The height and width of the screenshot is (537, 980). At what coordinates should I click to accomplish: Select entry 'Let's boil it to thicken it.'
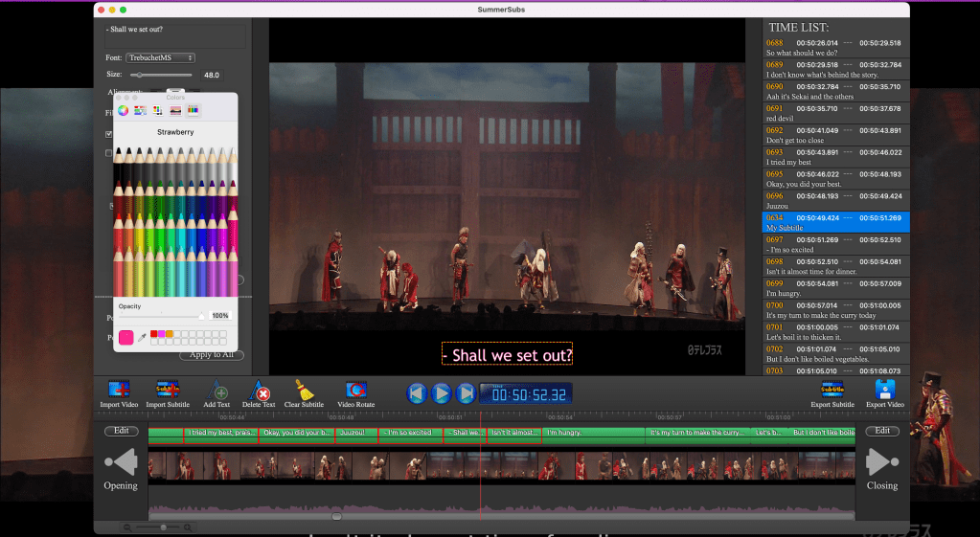pos(836,331)
